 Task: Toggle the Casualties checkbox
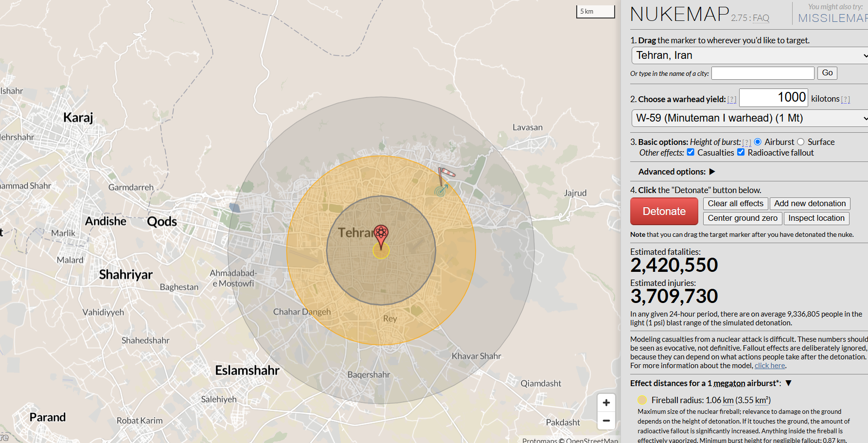click(691, 152)
